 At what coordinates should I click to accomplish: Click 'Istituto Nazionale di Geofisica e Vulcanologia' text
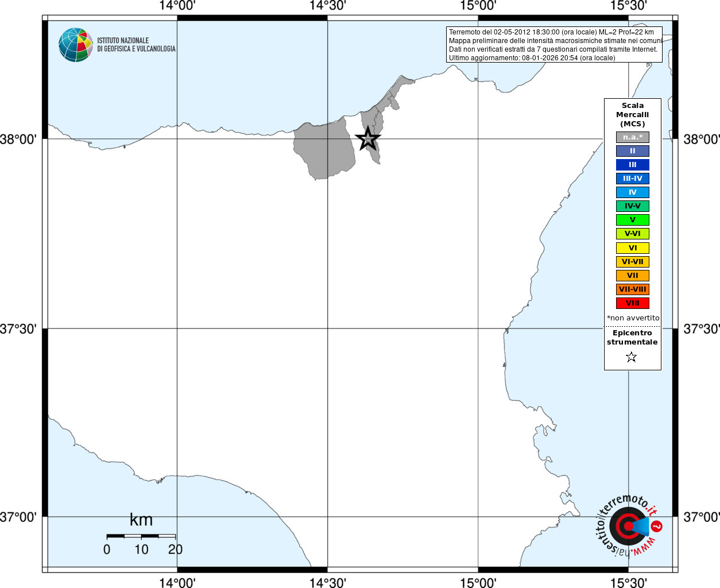tap(136, 45)
